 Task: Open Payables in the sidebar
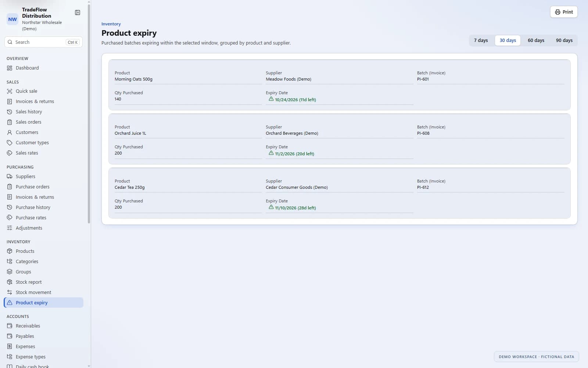click(43, 336)
